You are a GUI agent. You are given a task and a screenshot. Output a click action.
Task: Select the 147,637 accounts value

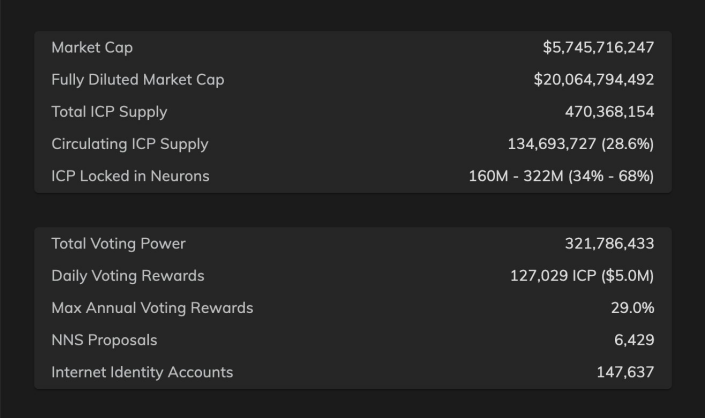click(x=625, y=372)
